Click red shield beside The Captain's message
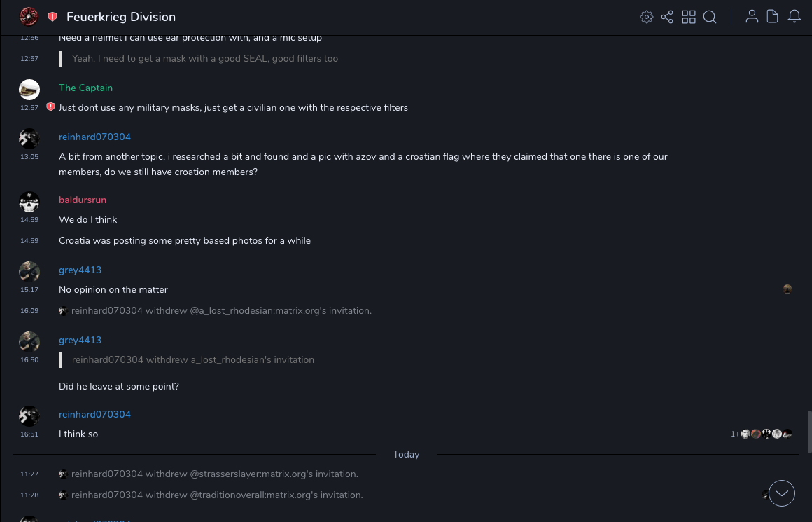Viewport: 812px width, 522px height. pyautogui.click(x=50, y=107)
